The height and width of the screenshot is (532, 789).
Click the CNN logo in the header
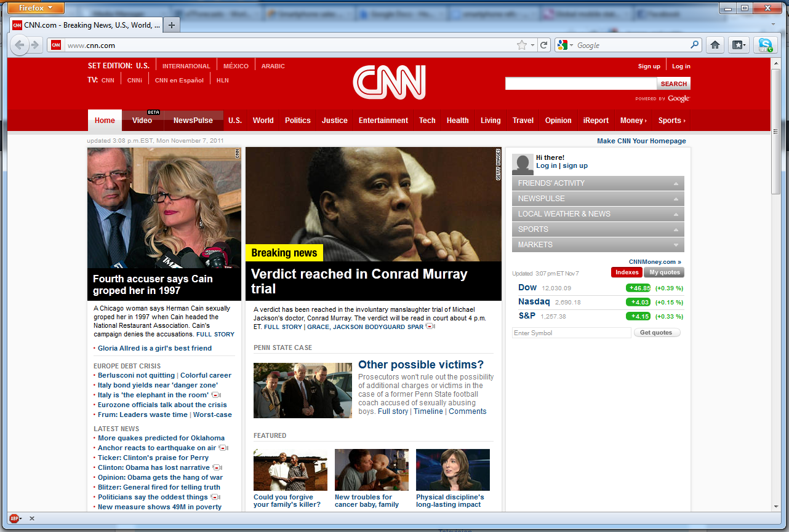click(389, 83)
